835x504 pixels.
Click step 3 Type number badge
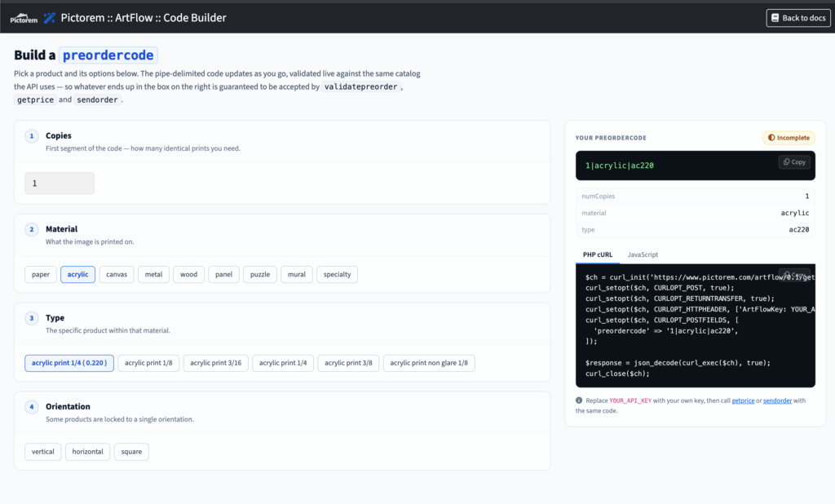(x=32, y=318)
